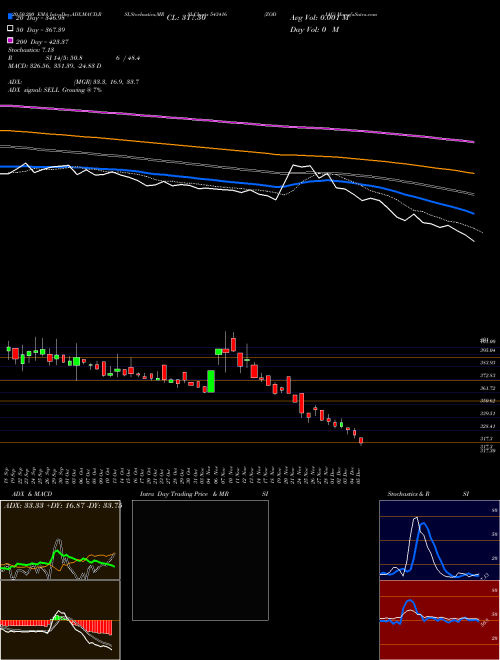Viewport: 500px width, 660px height.
Task: Click the 372.63 price axis label
Action: (x=488, y=375)
